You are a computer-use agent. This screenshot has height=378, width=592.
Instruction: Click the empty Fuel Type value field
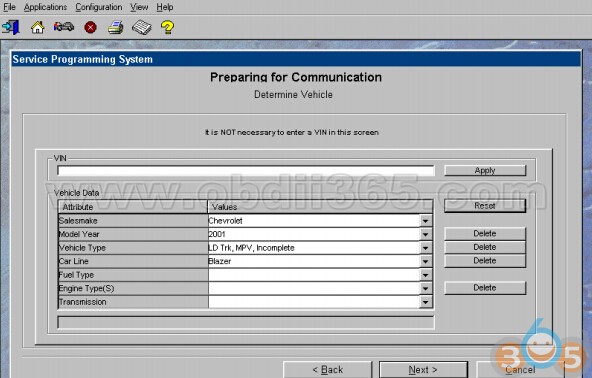click(314, 275)
